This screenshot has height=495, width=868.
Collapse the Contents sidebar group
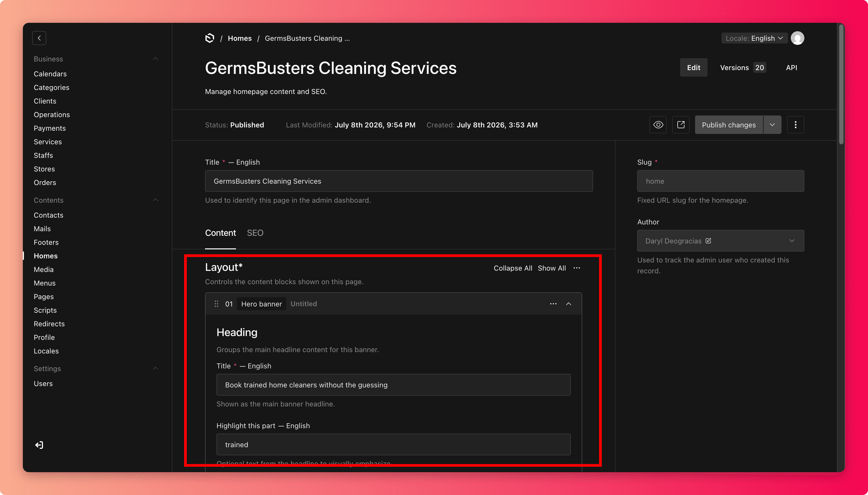tap(156, 200)
